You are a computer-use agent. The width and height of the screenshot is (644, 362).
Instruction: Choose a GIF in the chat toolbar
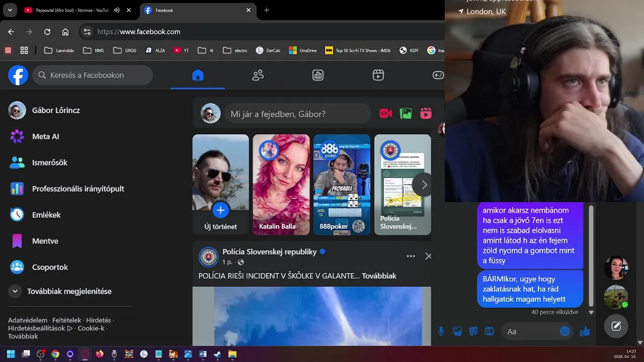pos(489,331)
